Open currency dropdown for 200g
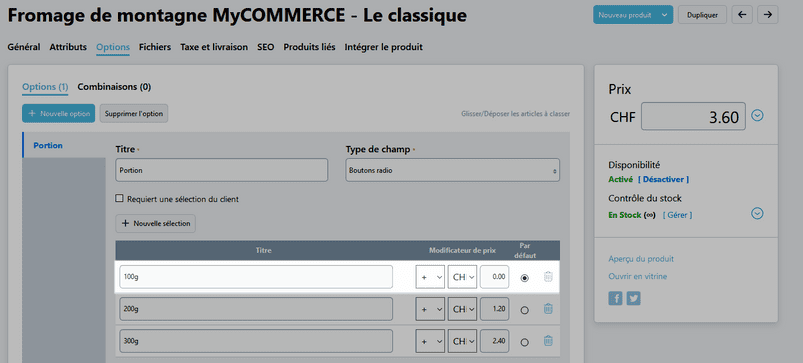Screen dimensions: 803x363 tap(462, 309)
